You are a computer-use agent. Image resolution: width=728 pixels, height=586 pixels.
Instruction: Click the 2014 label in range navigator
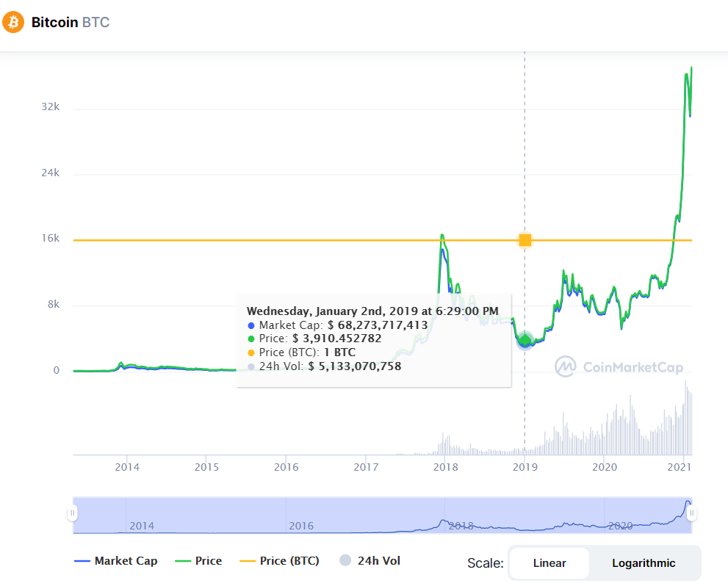142,526
